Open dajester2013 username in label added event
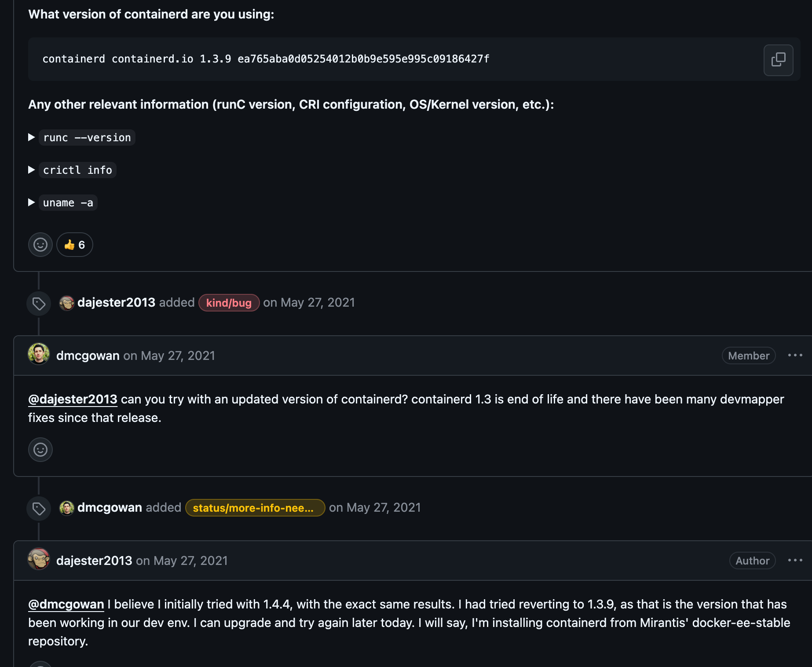812x667 pixels. click(x=116, y=303)
